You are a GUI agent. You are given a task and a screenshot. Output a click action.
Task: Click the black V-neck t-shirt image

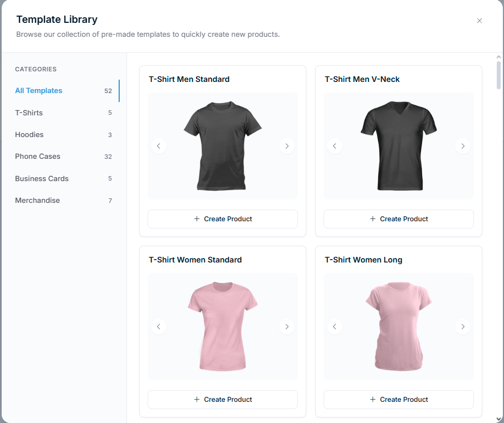399,146
